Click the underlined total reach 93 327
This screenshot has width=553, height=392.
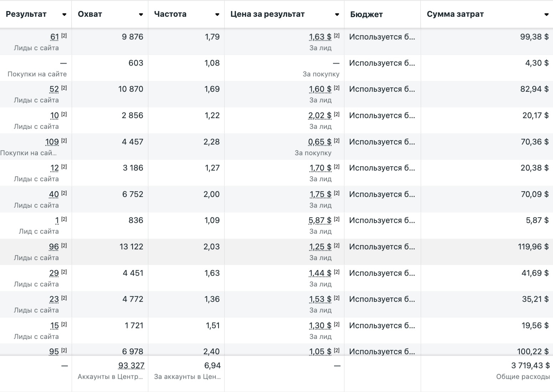point(131,366)
